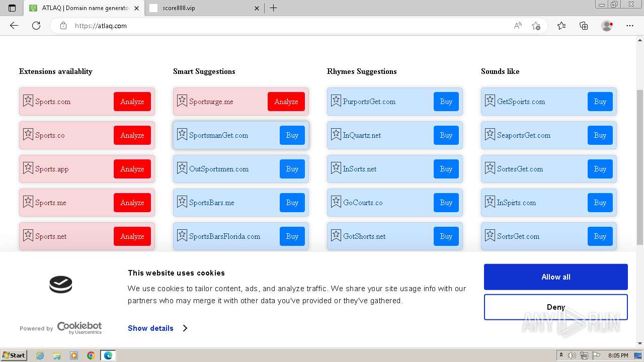Click Analyze for Sportsurge.me
The height and width of the screenshot is (362, 644).
pos(286,102)
